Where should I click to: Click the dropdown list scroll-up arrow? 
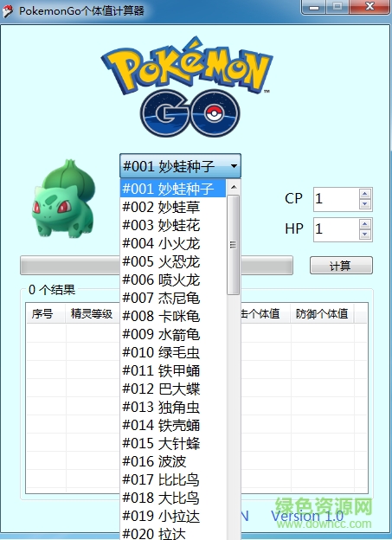pos(234,187)
